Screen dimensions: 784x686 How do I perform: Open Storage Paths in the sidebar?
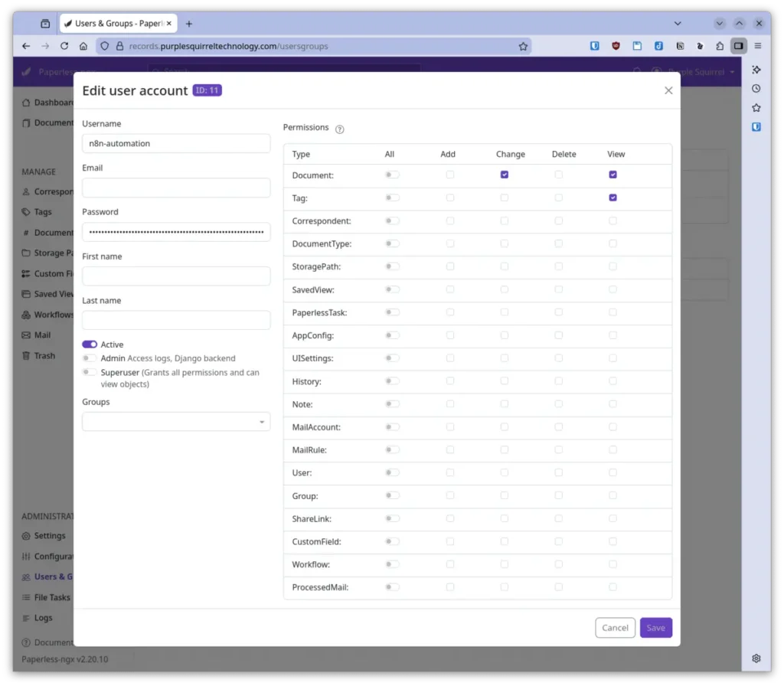click(x=47, y=253)
